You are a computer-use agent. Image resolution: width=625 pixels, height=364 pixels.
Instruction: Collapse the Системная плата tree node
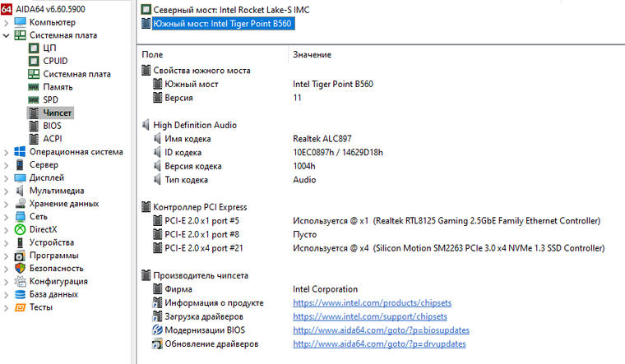6,35
